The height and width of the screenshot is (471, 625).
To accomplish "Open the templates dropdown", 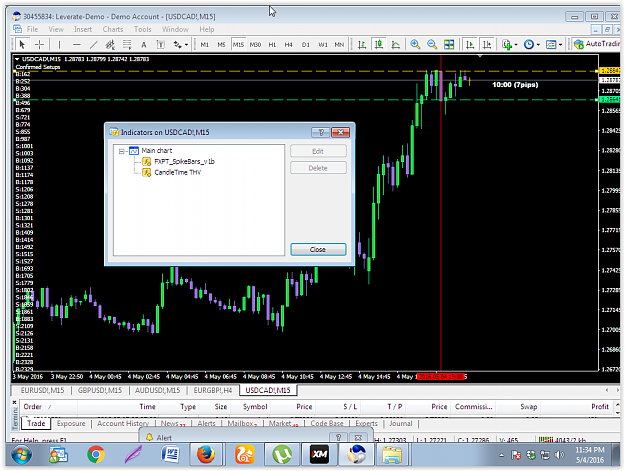I will (554, 44).
